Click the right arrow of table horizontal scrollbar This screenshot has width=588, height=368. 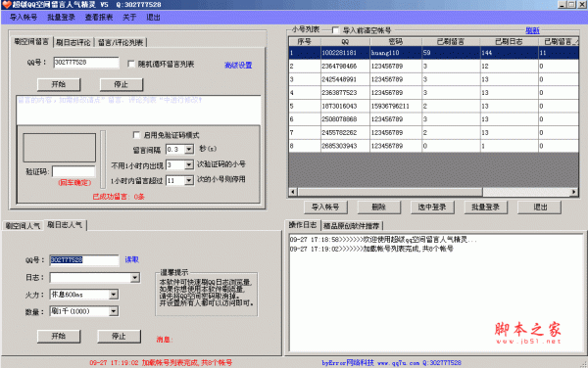tap(573, 192)
